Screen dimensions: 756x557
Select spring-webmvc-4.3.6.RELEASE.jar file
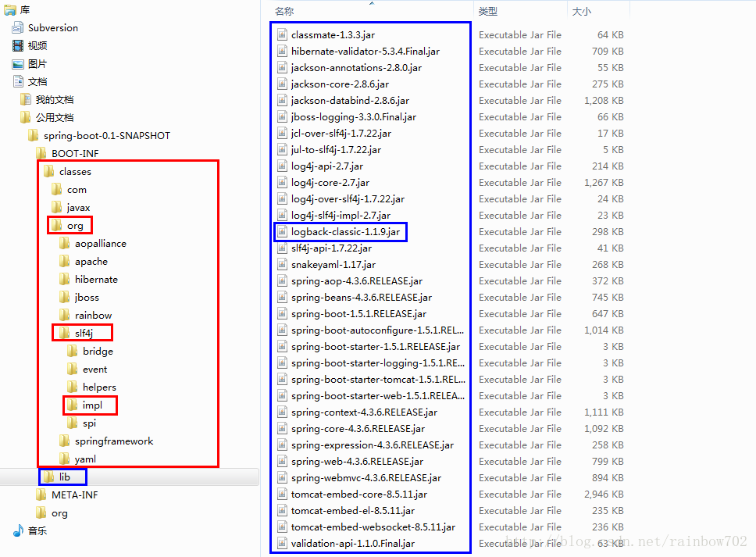366,477
